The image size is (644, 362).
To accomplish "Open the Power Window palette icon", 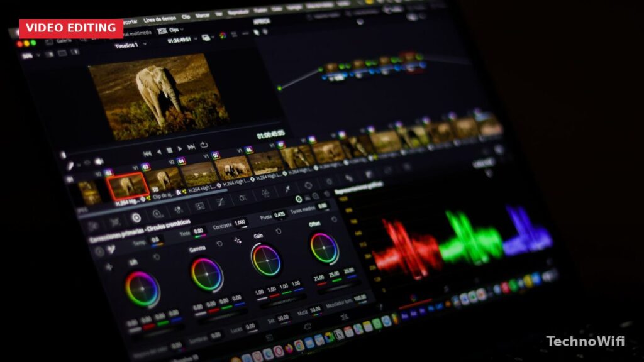I will click(308, 185).
